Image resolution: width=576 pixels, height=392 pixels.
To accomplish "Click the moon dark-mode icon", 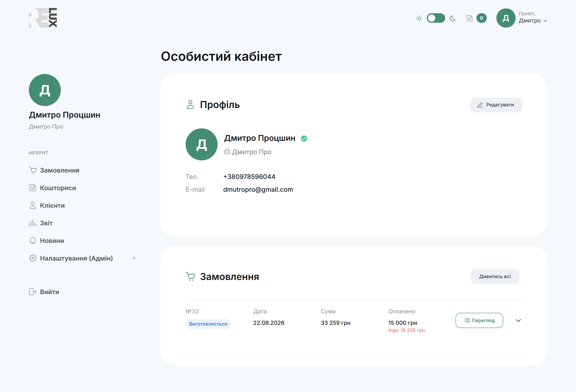I will click(453, 18).
